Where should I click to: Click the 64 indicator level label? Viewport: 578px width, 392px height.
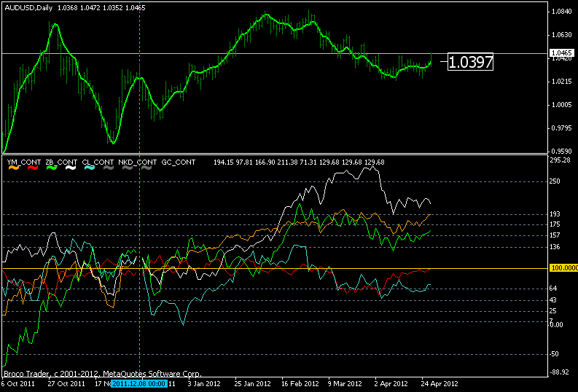pyautogui.click(x=553, y=289)
